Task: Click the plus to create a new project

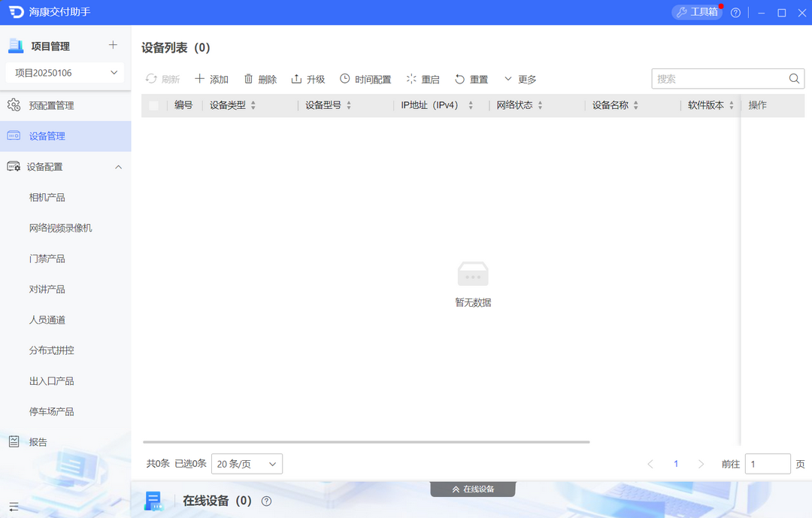Action: (x=113, y=45)
